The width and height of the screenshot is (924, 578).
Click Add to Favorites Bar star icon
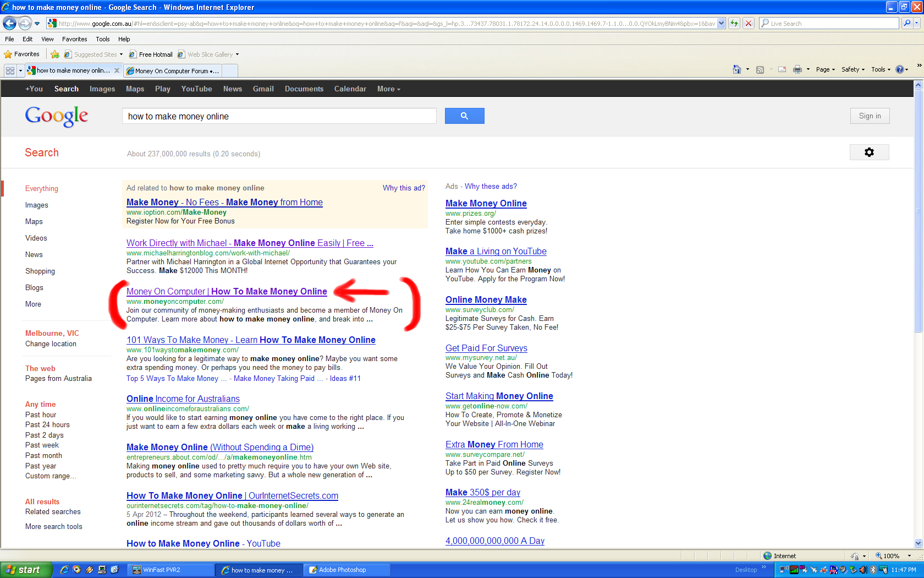coord(54,54)
